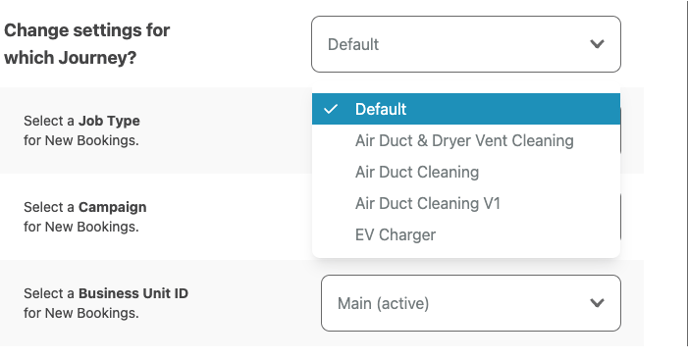This screenshot has height=360, width=688.
Task: Select the highlighted Default journey option
Action: pos(466,109)
